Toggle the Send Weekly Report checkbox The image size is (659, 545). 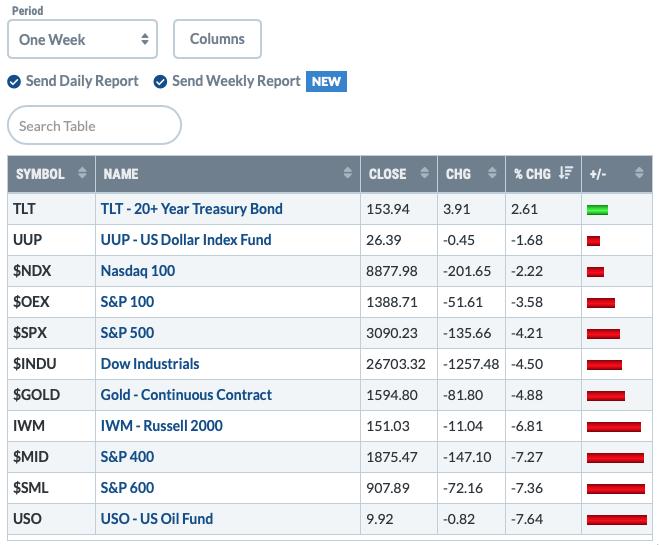(160, 82)
